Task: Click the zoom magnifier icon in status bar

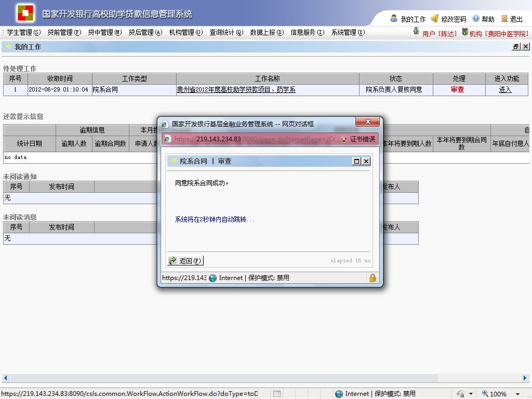Action: click(x=485, y=394)
